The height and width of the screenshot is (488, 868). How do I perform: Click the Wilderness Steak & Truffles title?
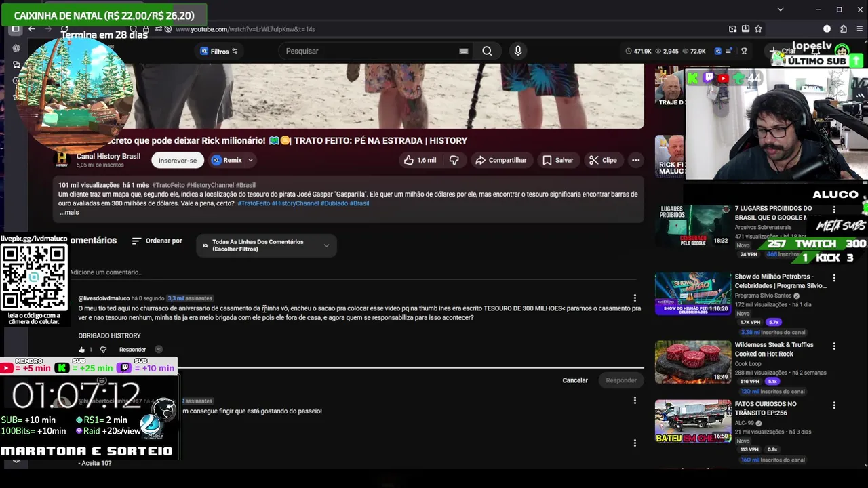coord(774,349)
